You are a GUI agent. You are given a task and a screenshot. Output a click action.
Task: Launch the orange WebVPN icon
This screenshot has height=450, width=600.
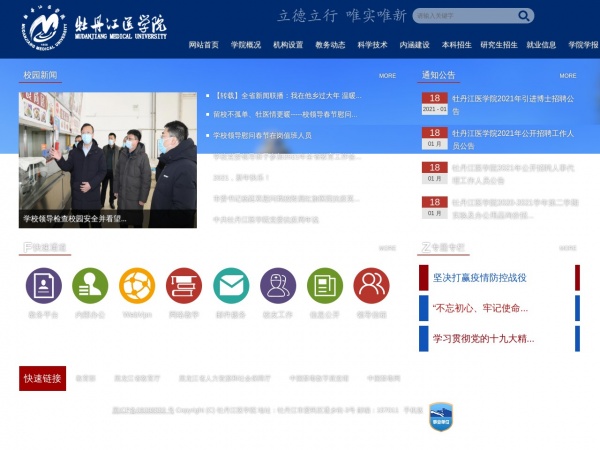coord(137,286)
